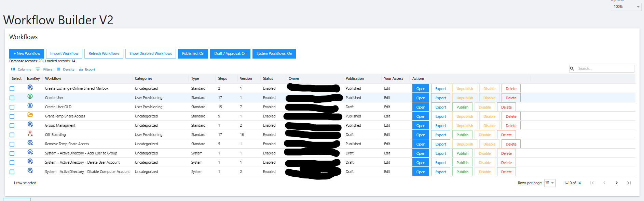Sort by the Type column header
The height and width of the screenshot is (201, 644).
pos(195,78)
